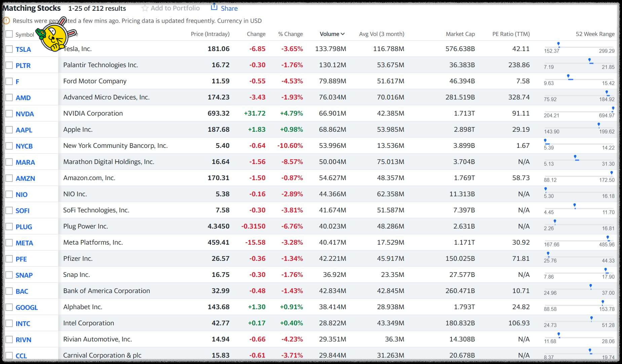Check the Ford (F) row checkbox
This screenshot has width=622, height=364.
(9, 81)
